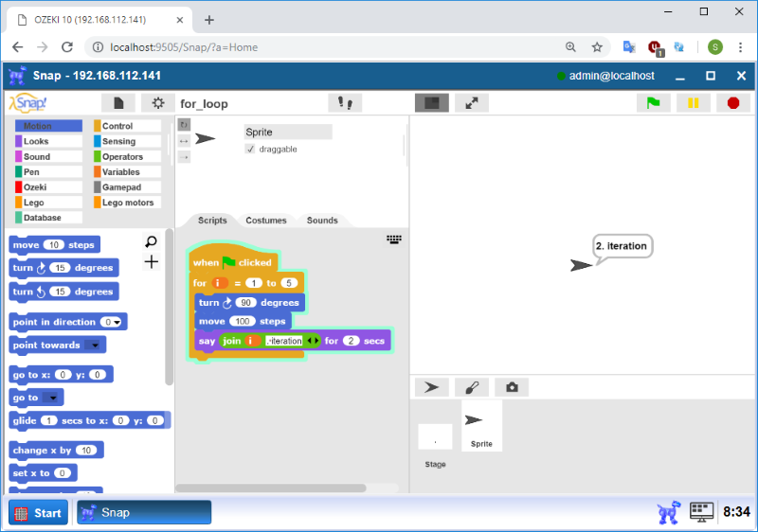The height and width of the screenshot is (532, 758).
Task: Run the project with the green flag
Action: pos(653,103)
